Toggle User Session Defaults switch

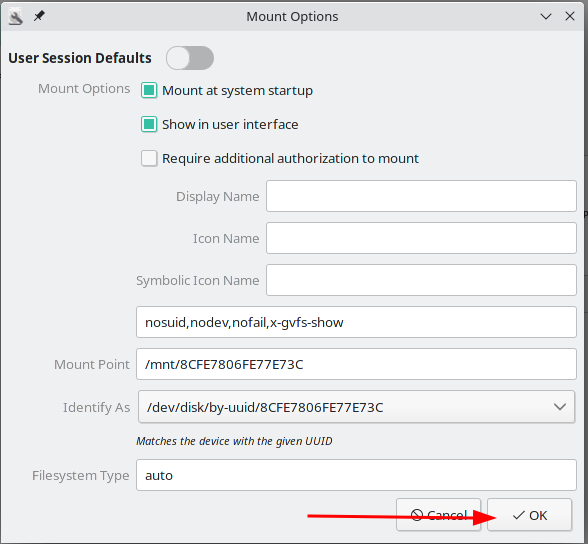[x=190, y=58]
